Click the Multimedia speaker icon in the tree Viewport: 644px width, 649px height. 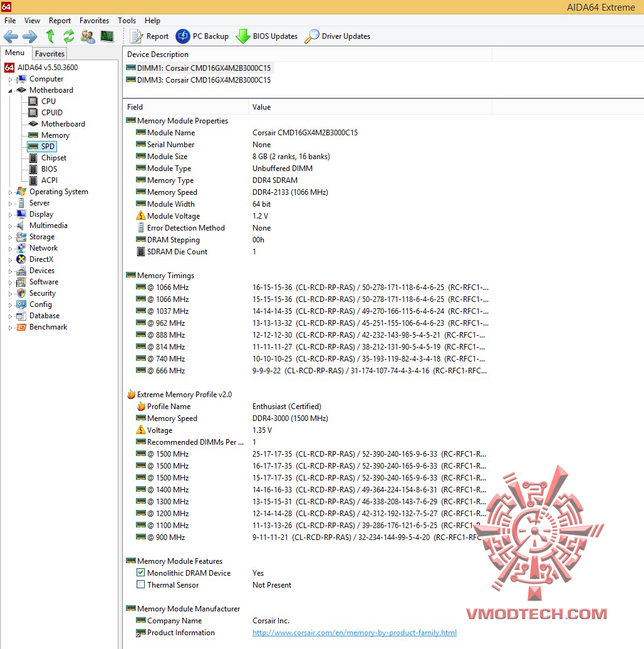(x=21, y=226)
